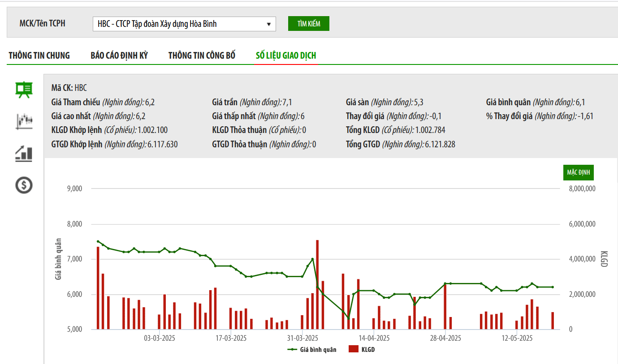
Task: Select the first point of the green price line
Action: [98, 241]
